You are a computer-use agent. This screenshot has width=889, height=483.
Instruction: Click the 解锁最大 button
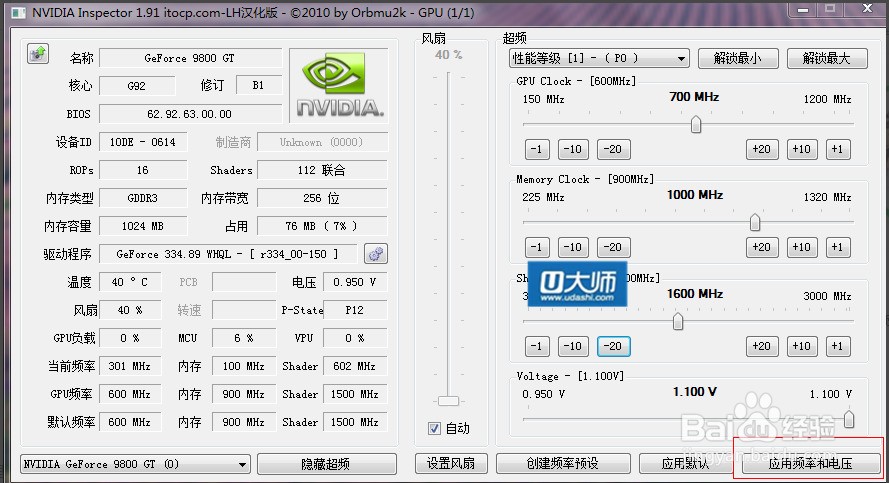(827, 58)
